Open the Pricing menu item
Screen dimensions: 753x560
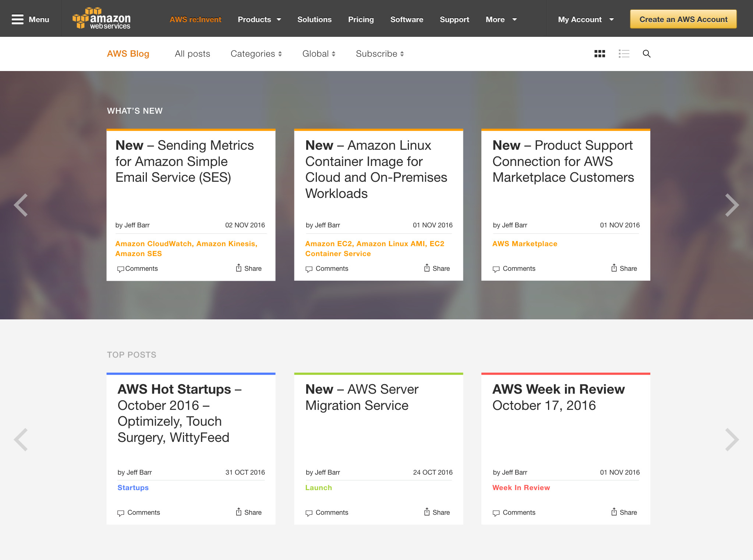361,20
